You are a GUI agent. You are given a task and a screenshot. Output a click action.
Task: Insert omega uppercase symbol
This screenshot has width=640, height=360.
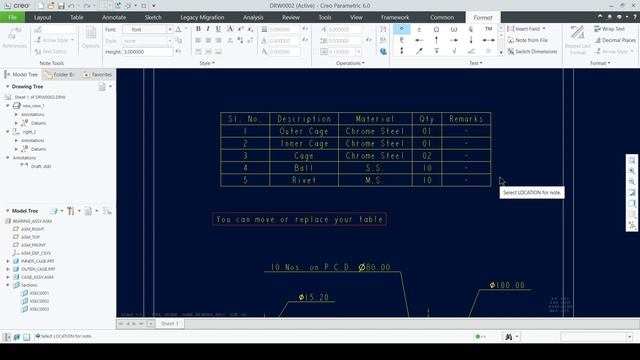coord(436,29)
